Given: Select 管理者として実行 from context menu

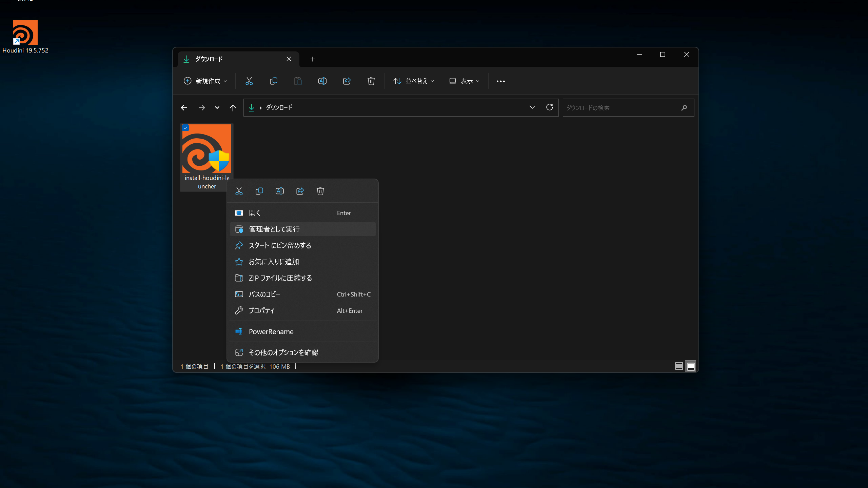Looking at the screenshot, I should (x=303, y=229).
